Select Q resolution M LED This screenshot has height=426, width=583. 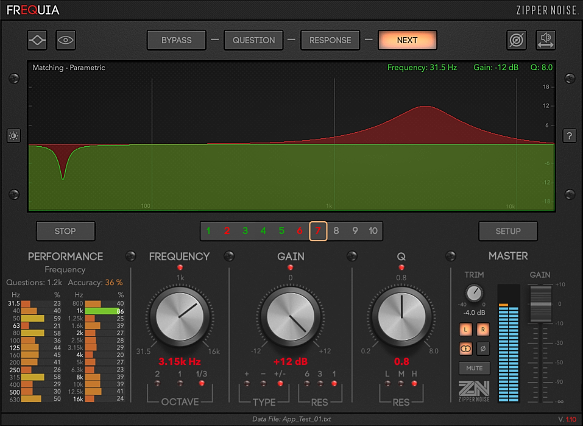coord(401,383)
